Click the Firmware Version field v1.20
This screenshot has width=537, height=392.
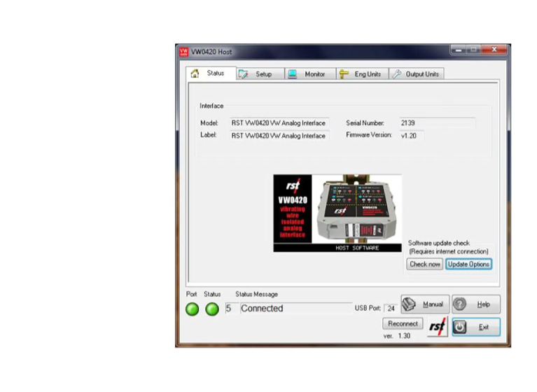tap(411, 136)
